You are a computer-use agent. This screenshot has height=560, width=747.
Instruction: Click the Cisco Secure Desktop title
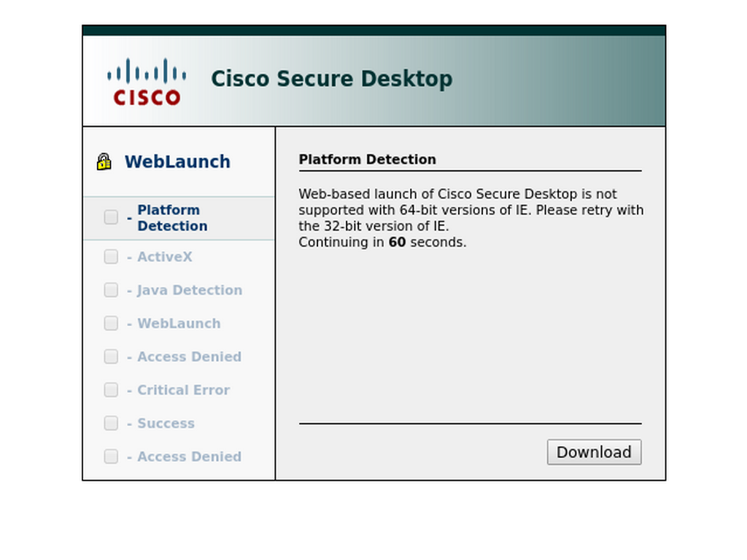pos(332,79)
